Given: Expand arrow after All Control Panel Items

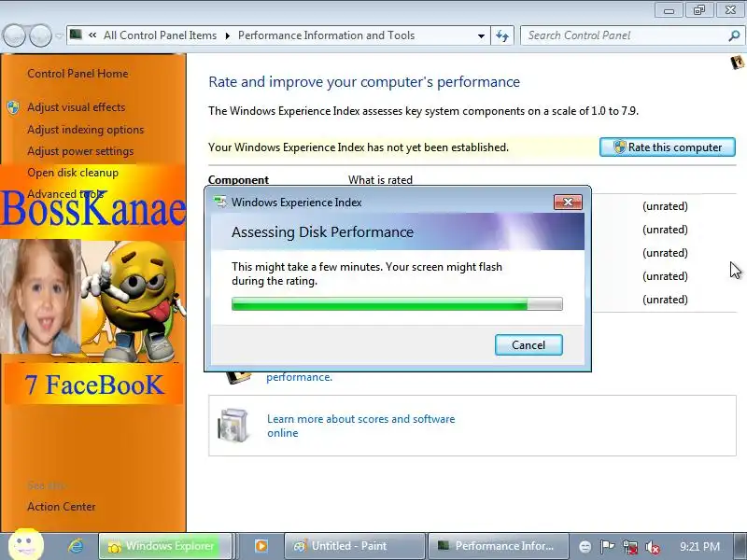Looking at the screenshot, I should tap(228, 35).
